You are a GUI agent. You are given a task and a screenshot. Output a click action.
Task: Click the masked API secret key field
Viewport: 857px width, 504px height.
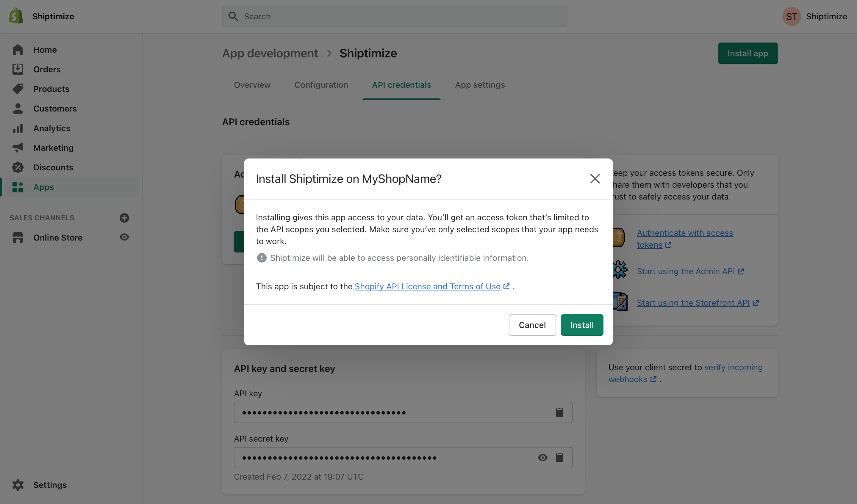(x=403, y=458)
